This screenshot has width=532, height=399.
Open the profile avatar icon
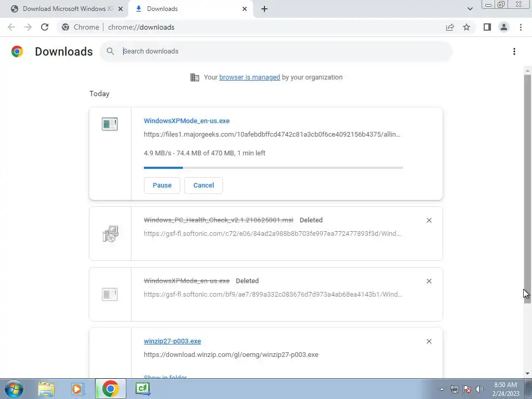tap(504, 27)
